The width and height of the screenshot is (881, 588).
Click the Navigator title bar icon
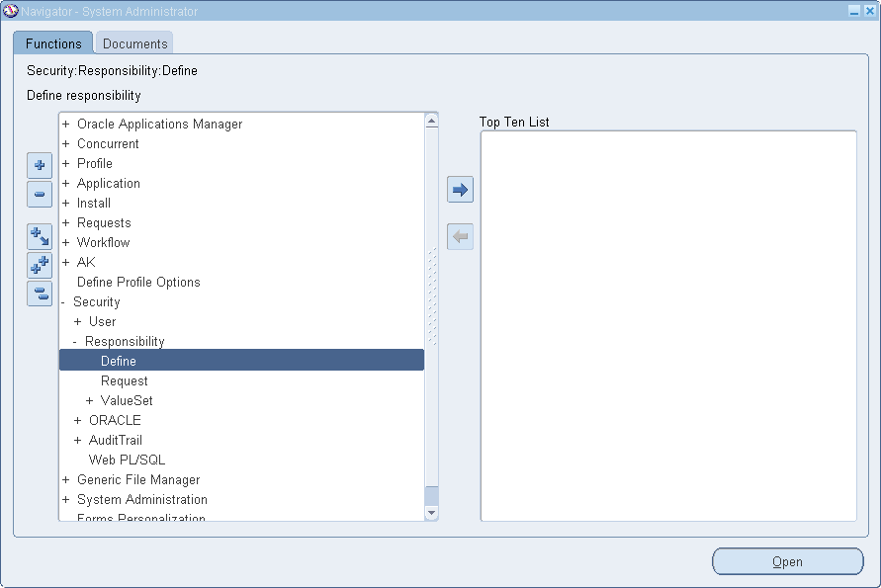(10, 9)
